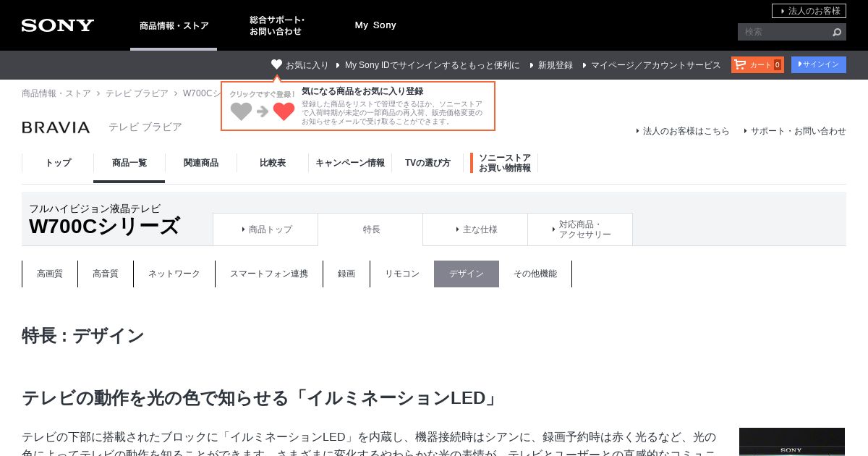This screenshot has width=868, height=456.
Task: Click the heart favorites icon
Action: pos(276,64)
